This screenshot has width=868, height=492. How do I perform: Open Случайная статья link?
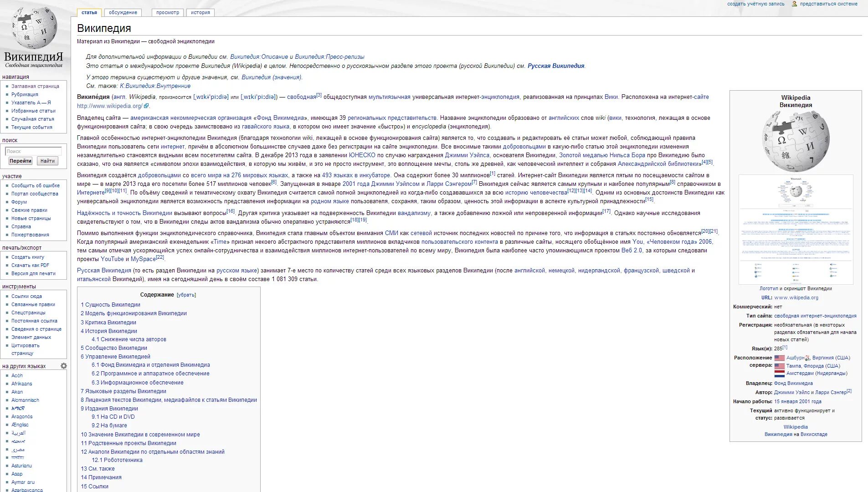(x=33, y=119)
